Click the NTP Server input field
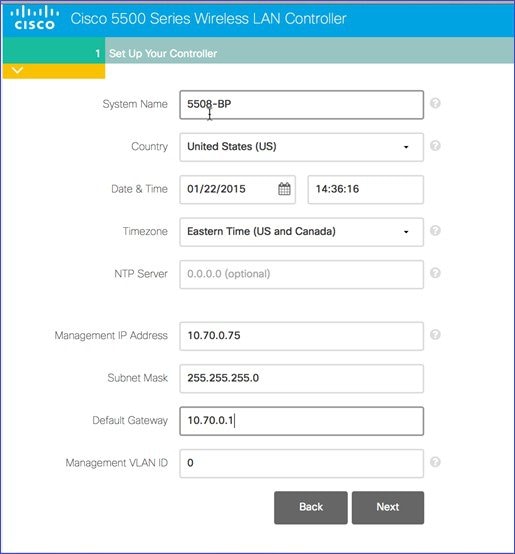Image resolution: width=515 pixels, height=554 pixels. point(301,274)
